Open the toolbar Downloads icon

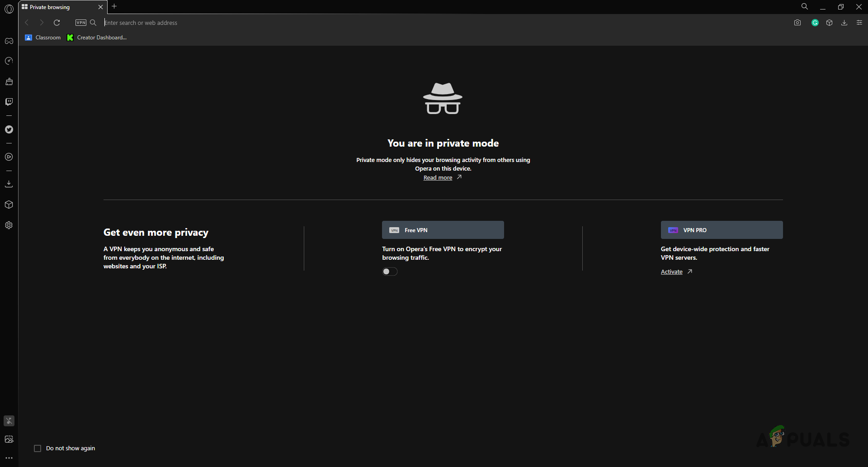pos(844,23)
